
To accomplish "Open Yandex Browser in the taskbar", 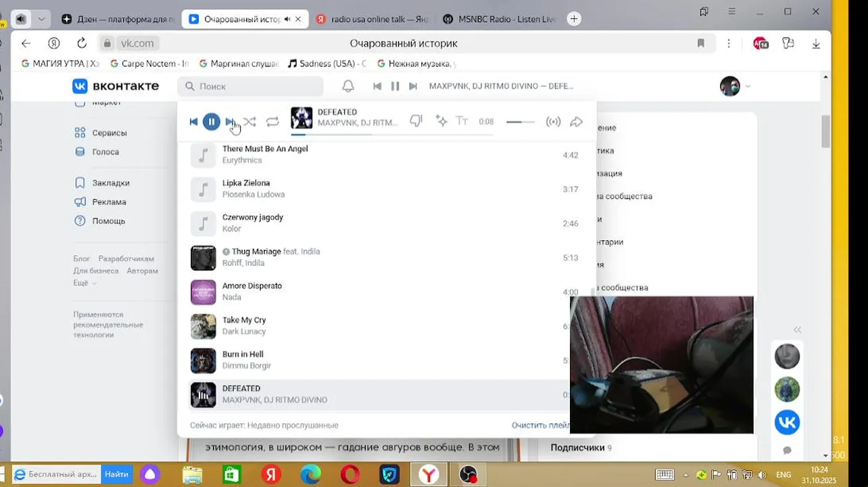I will click(x=429, y=475).
